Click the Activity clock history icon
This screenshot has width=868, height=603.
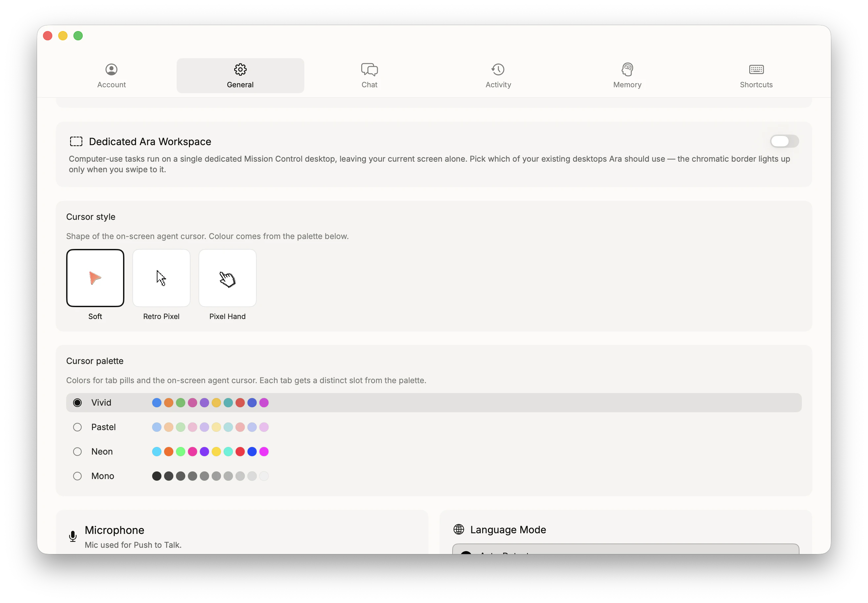[x=498, y=69]
